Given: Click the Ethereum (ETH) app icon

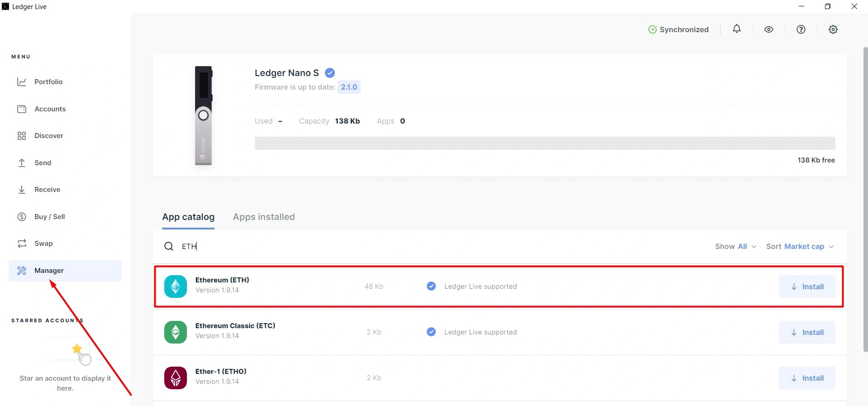Looking at the screenshot, I should tap(176, 287).
